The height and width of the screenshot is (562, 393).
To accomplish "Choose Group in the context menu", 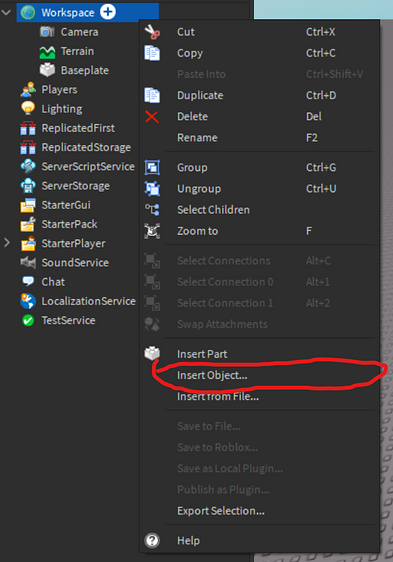I will (259, 167).
